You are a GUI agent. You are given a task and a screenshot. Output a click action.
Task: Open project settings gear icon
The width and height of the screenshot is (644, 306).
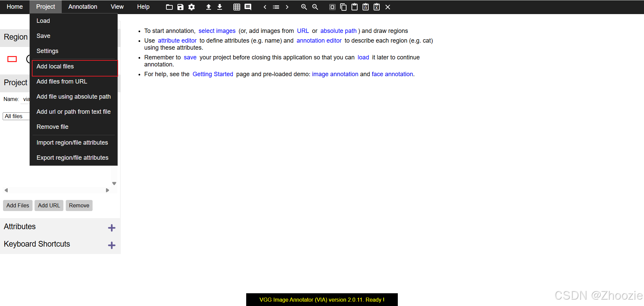click(x=192, y=7)
